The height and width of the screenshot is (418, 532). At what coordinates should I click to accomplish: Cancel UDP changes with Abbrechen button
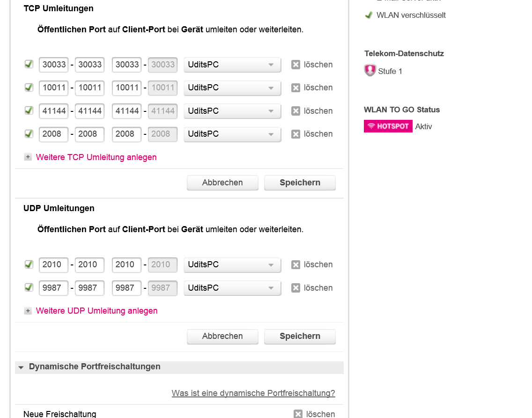pos(222,336)
